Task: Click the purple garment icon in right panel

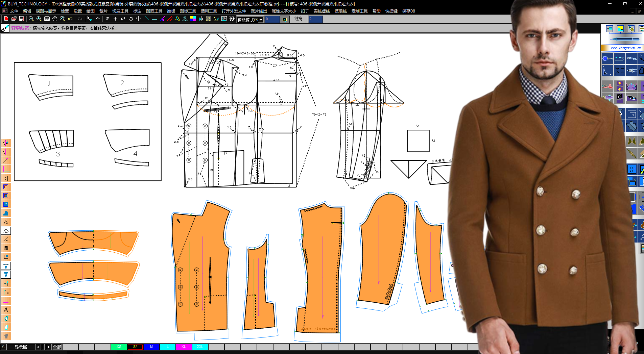Action: point(631,86)
